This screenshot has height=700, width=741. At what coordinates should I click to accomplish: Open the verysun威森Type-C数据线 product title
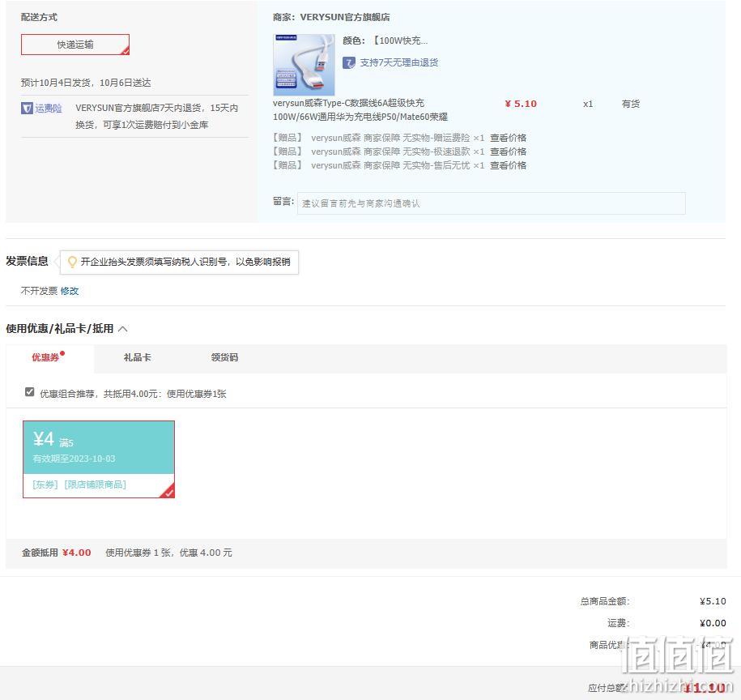pos(360,109)
